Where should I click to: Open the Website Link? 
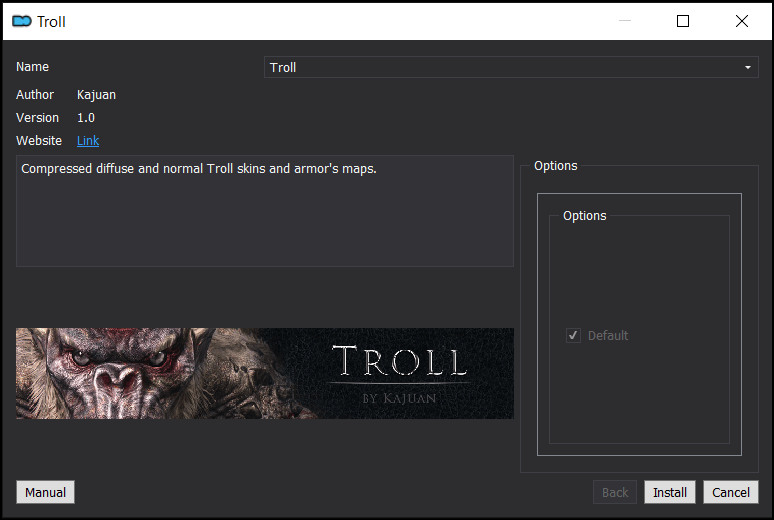pyautogui.click(x=88, y=141)
